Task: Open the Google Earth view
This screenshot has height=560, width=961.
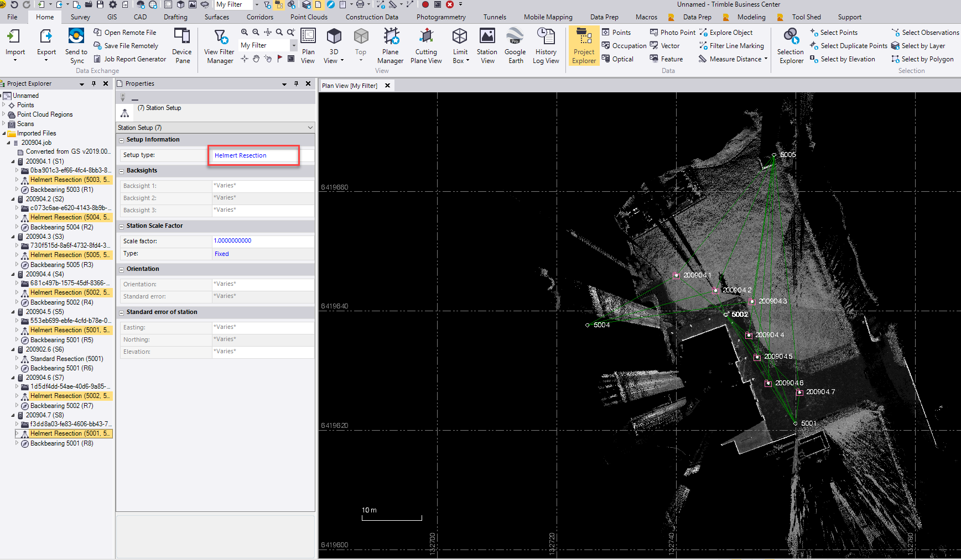Action: (x=515, y=45)
